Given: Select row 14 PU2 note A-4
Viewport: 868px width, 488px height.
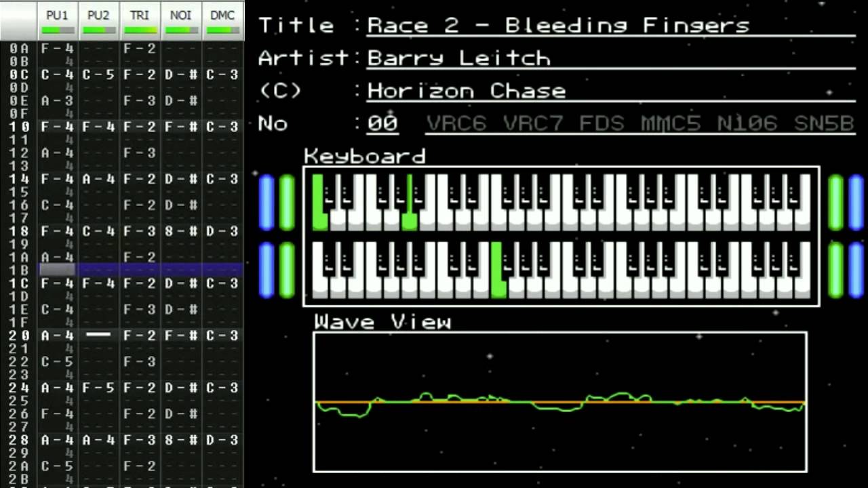Looking at the screenshot, I should 98,179.
